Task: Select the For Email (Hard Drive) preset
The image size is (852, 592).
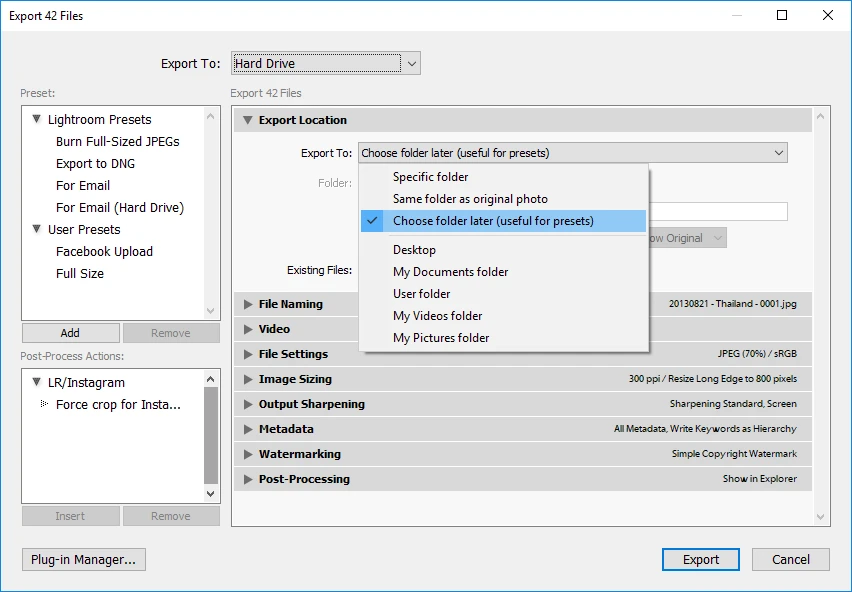Action: pyautogui.click(x=120, y=207)
